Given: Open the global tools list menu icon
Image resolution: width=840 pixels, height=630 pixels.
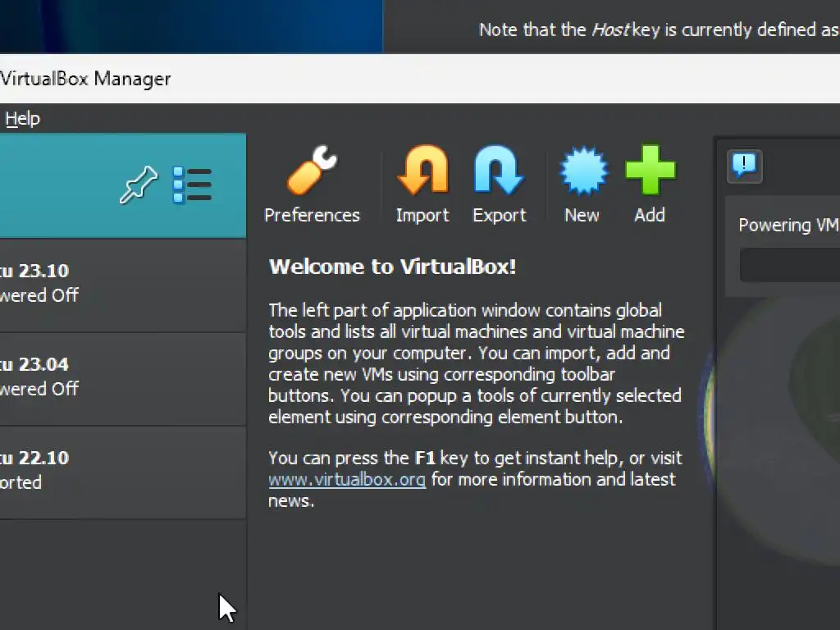Looking at the screenshot, I should 192,185.
